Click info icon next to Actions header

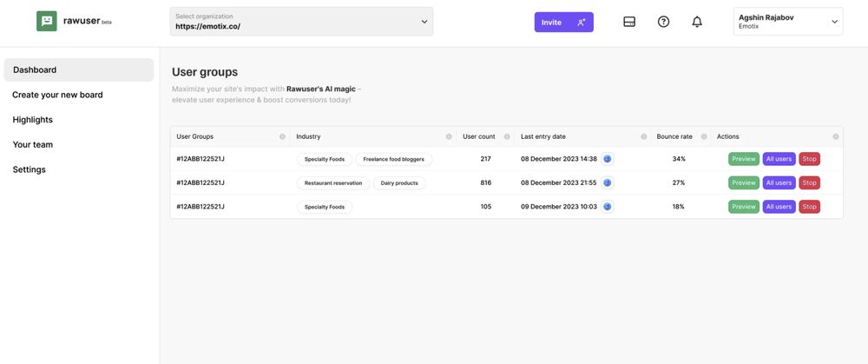pos(836,136)
